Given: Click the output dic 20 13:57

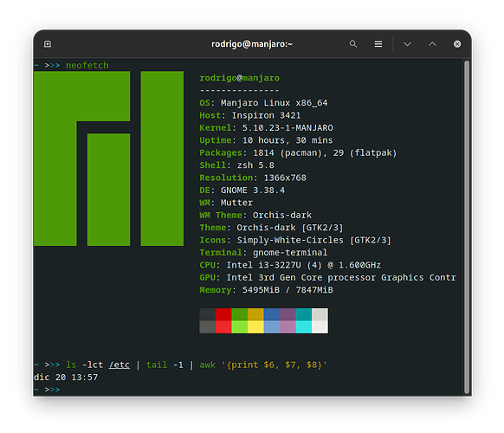Looking at the screenshot, I should click(66, 378).
